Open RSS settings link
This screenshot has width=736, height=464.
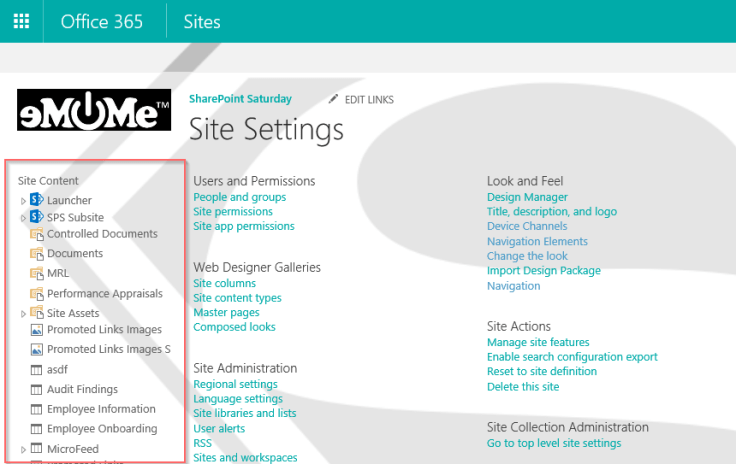click(x=202, y=443)
